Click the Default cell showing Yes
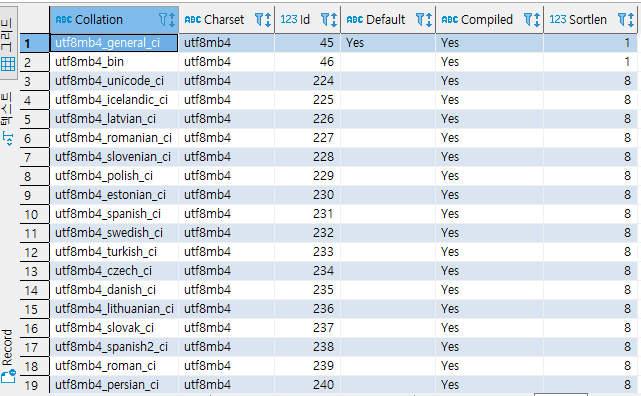This screenshot has width=641, height=396. click(388, 43)
